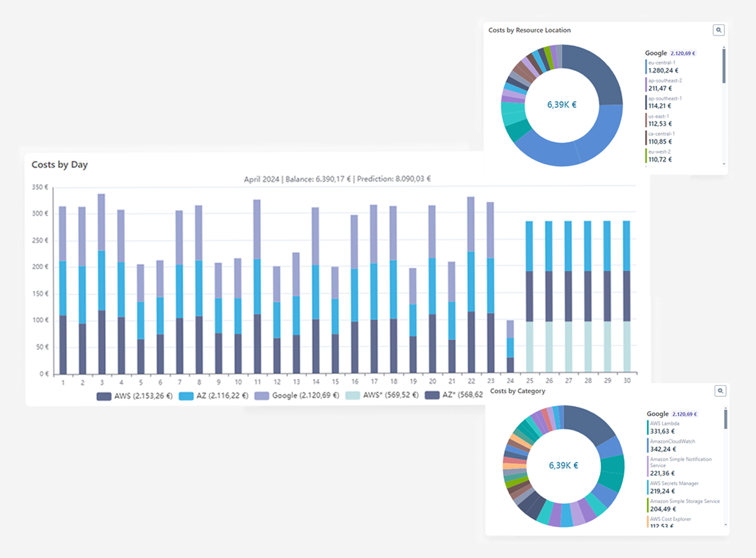Click the magnifier icon in Costs by Resource Location
The image size is (756, 558).
(718, 30)
